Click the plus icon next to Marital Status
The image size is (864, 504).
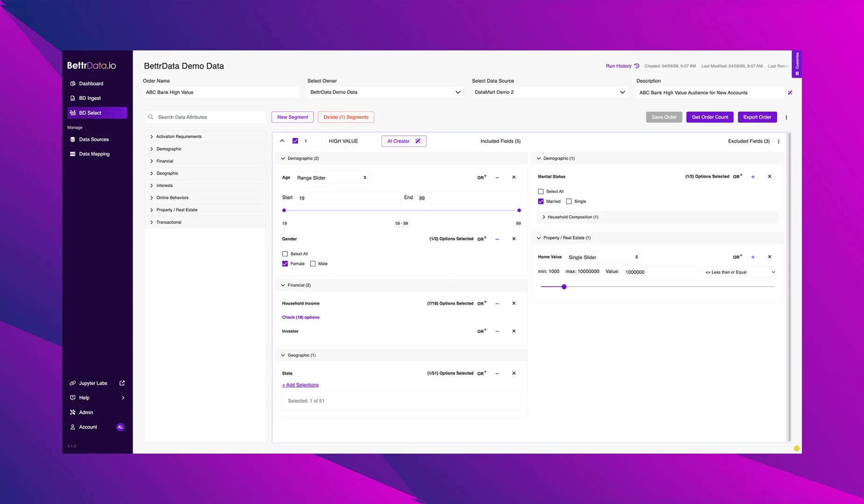tap(752, 177)
